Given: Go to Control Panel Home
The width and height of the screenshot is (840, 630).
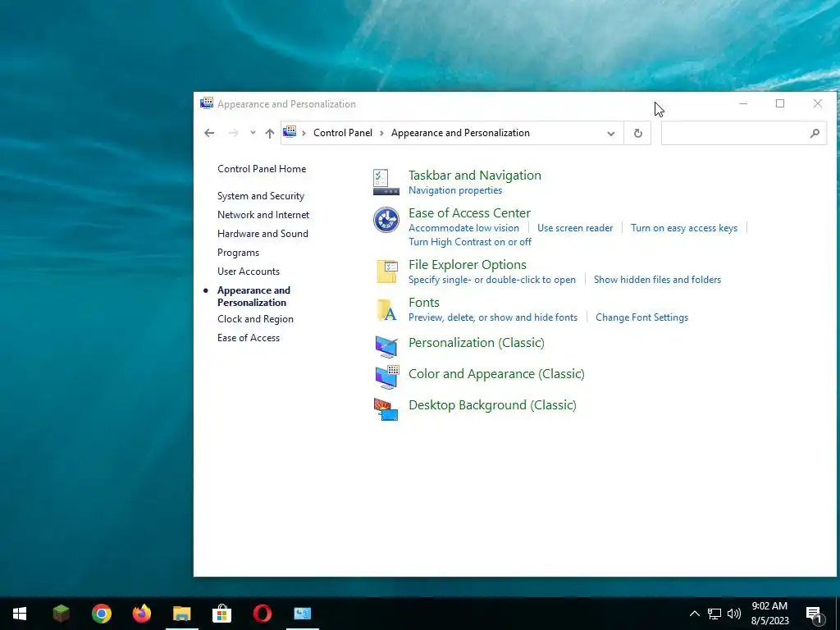Looking at the screenshot, I should tap(262, 169).
